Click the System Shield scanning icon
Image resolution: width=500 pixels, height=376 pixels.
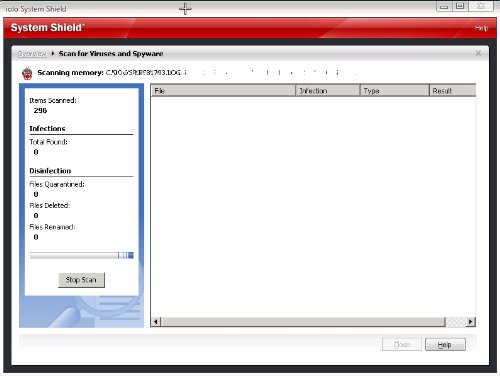click(x=27, y=73)
